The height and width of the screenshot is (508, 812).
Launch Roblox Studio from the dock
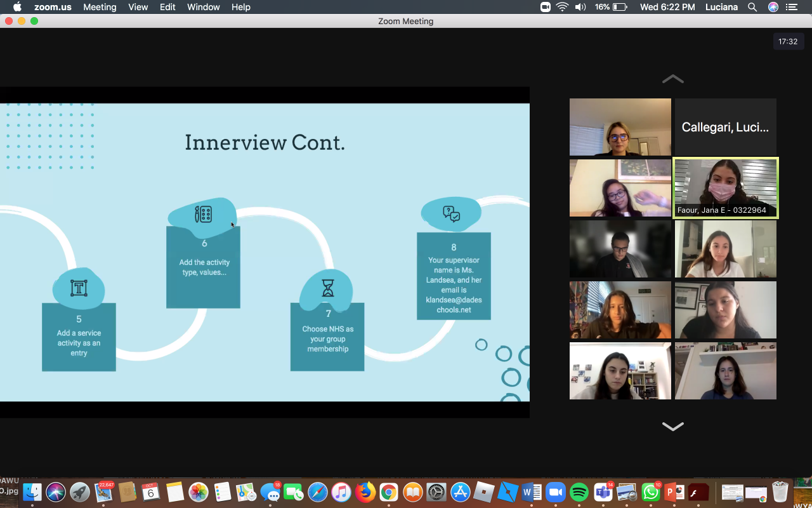click(508, 492)
